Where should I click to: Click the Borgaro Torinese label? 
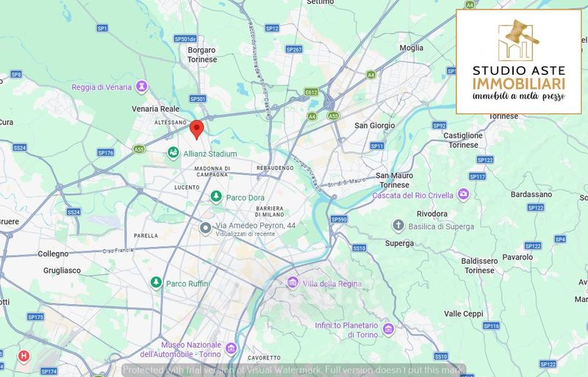point(202,55)
